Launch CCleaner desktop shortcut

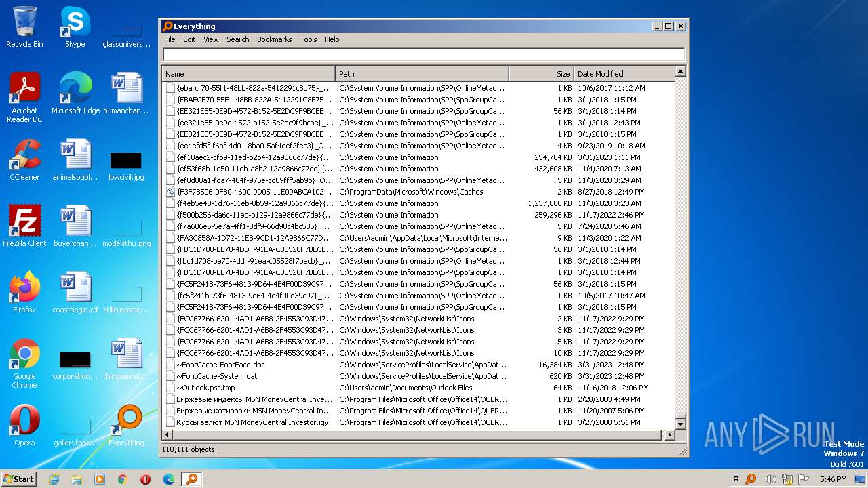coord(24,160)
